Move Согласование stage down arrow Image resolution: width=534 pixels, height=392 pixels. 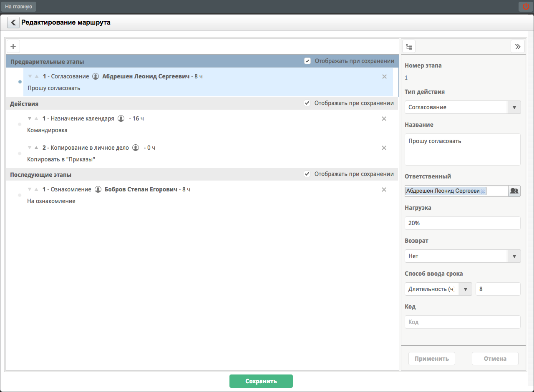30,77
